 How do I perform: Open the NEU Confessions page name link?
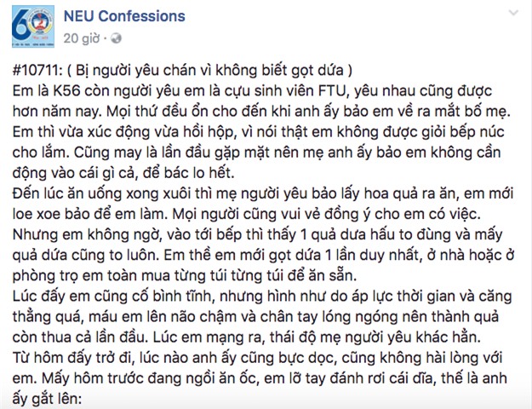[x=124, y=17]
